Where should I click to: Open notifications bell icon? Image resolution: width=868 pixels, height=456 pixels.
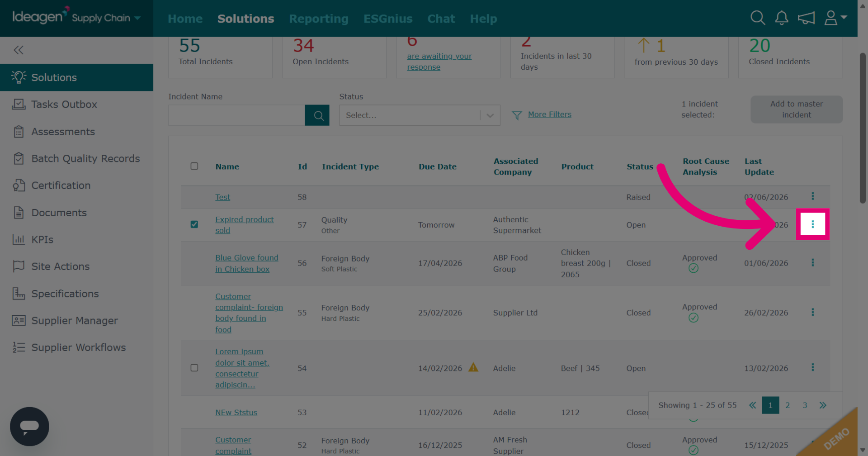(782, 18)
